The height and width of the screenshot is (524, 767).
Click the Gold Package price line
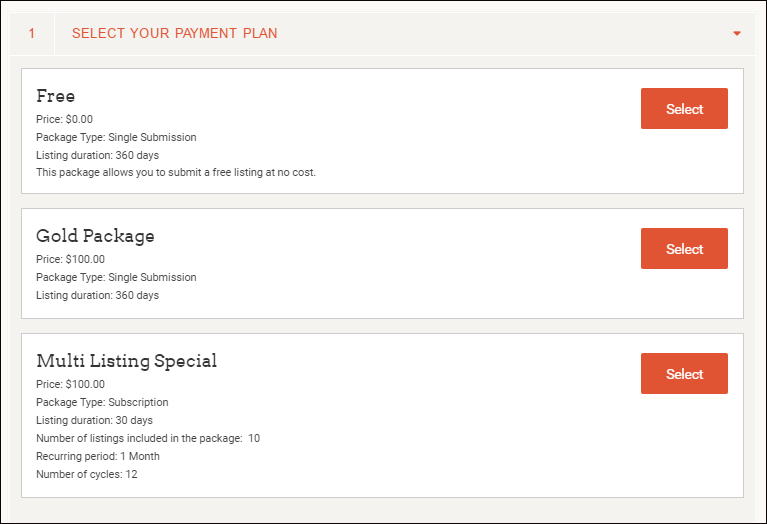click(70, 259)
